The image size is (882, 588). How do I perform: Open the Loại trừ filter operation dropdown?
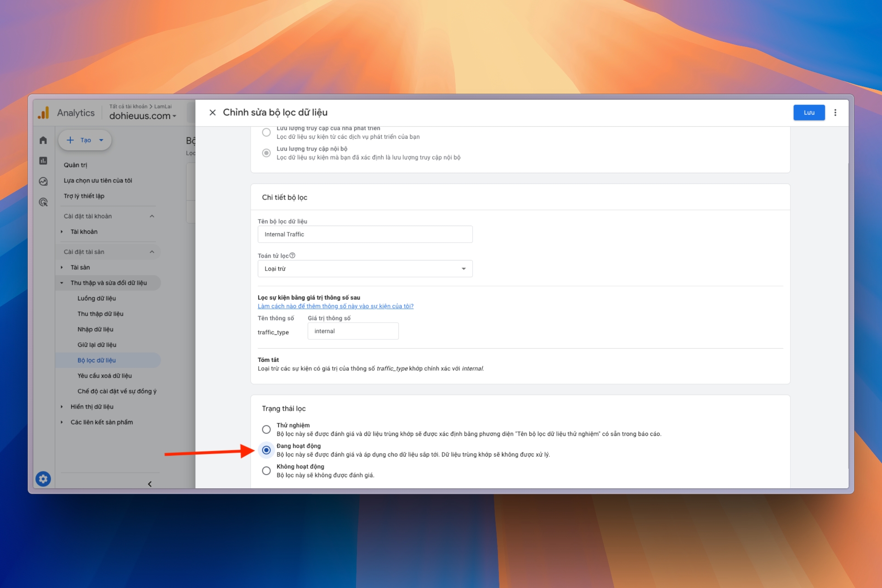pyautogui.click(x=365, y=269)
